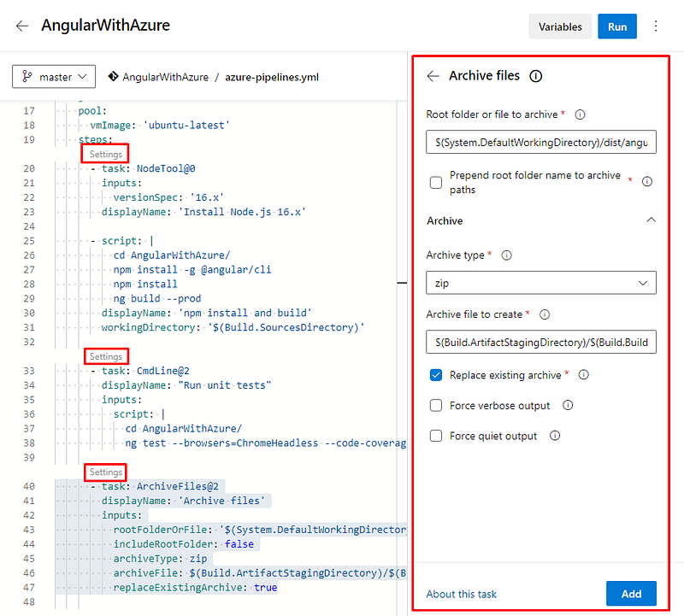Show info for Archive file to create
Viewport: 684px width, 616px height.
545,314
